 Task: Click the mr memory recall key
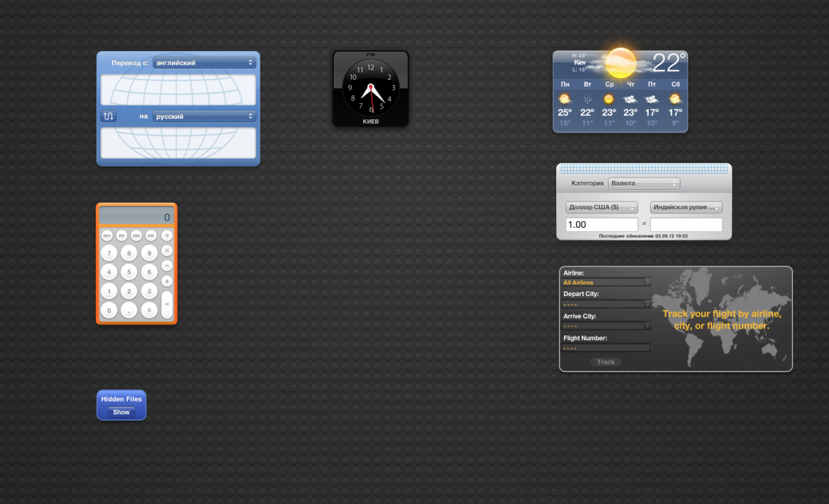(x=151, y=235)
